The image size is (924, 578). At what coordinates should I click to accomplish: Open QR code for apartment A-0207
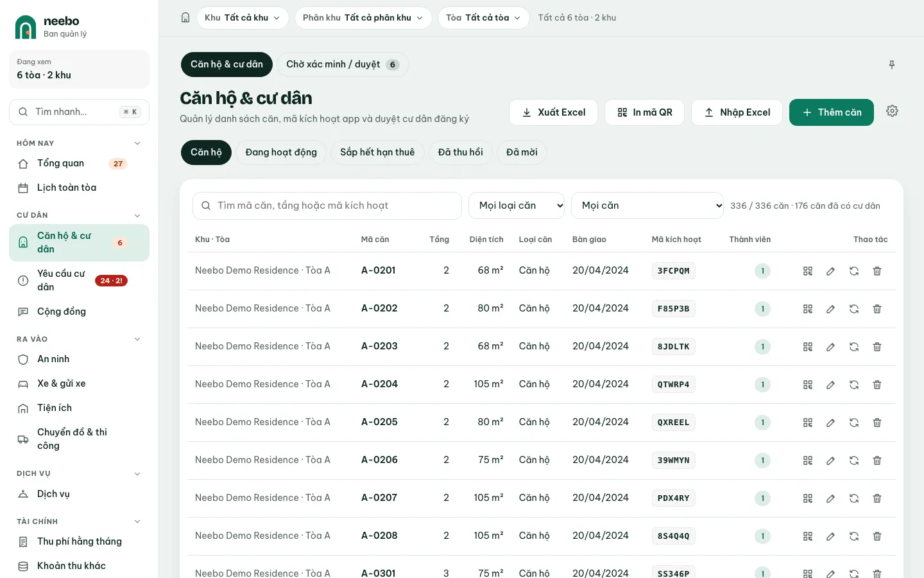pyautogui.click(x=808, y=498)
